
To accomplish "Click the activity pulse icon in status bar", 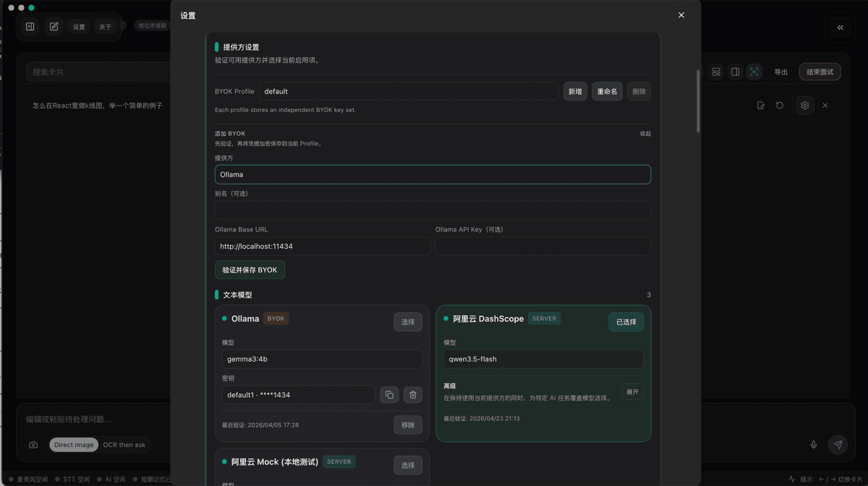I will pyautogui.click(x=792, y=479).
